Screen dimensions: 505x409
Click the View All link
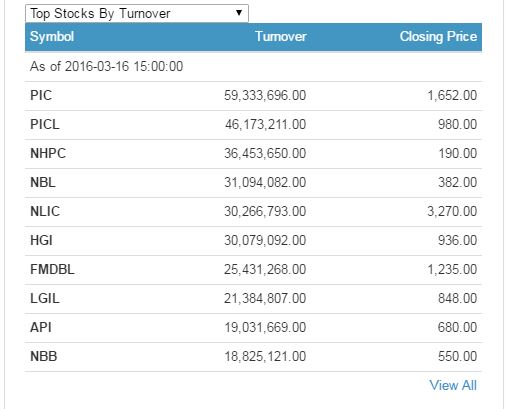point(453,385)
